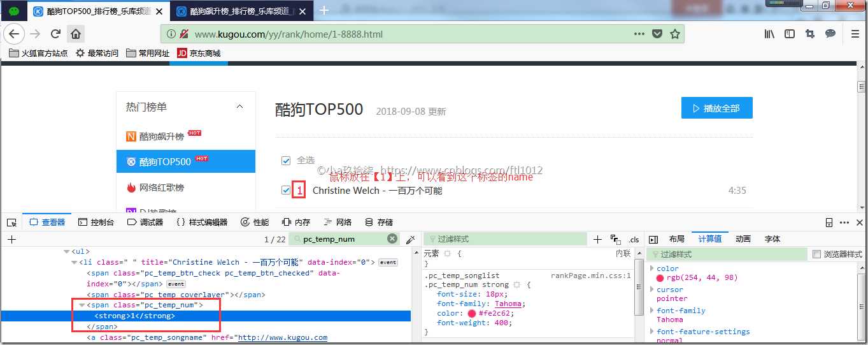Expand the computed cursor property
Screen dimensions: 868x345
[651, 290]
